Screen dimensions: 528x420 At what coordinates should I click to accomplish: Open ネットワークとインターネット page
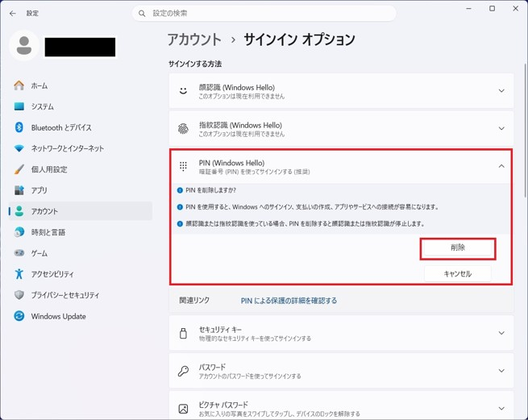tap(80, 148)
